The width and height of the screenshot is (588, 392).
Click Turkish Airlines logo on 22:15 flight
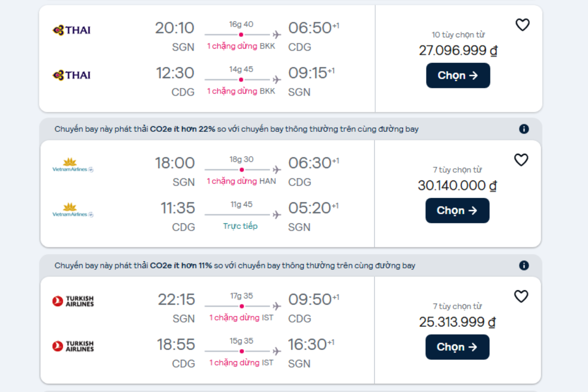click(x=73, y=301)
